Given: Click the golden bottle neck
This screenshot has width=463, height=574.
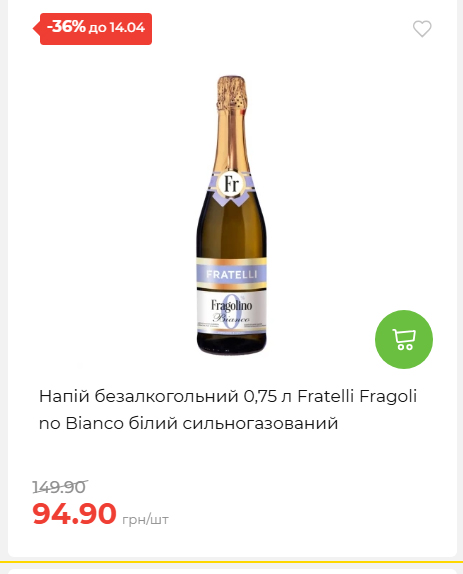Looking at the screenshot, I should (232, 139).
